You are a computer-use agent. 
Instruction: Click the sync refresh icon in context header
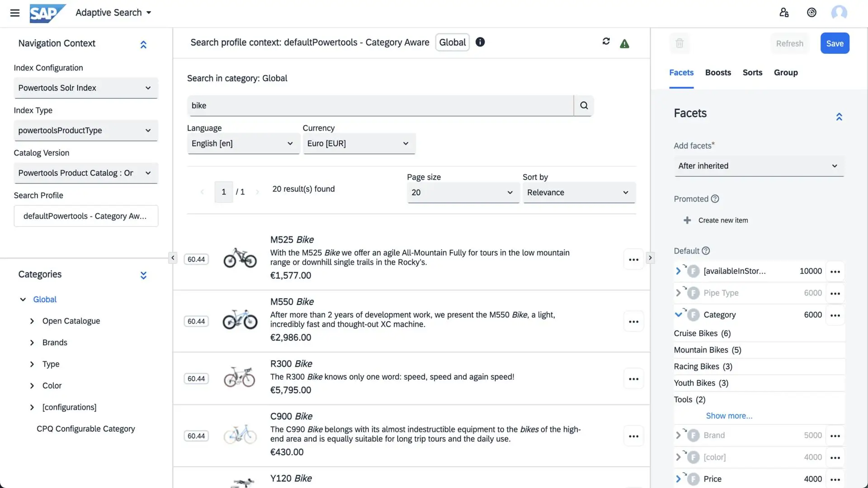[x=606, y=42]
